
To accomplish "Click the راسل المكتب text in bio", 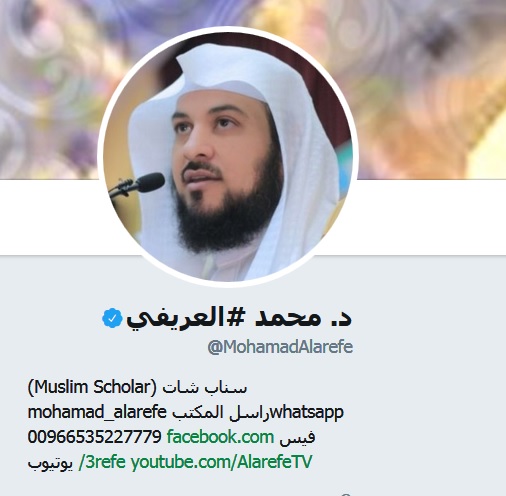I will click(221, 412).
